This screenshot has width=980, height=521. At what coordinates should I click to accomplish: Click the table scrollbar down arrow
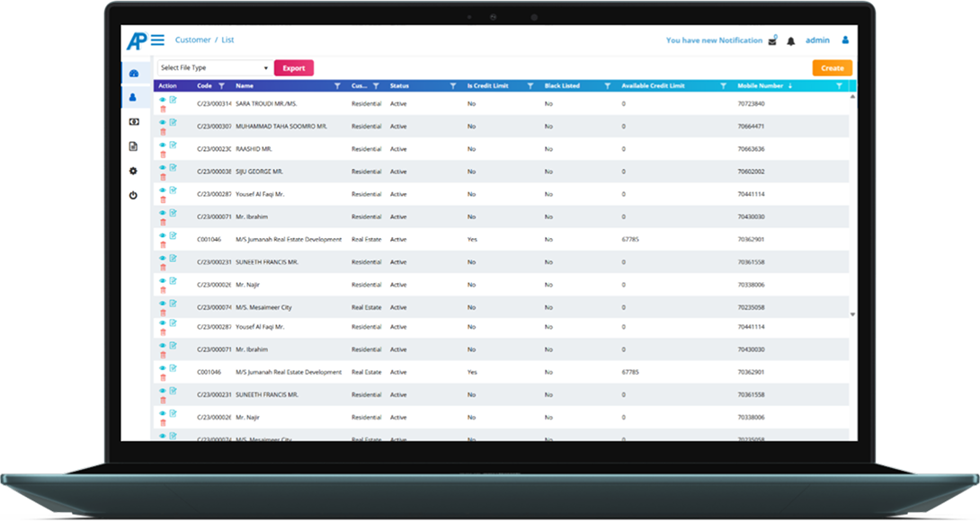coord(852,314)
